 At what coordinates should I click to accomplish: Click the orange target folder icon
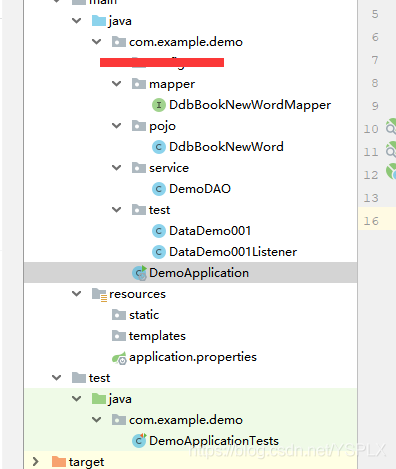click(59, 462)
